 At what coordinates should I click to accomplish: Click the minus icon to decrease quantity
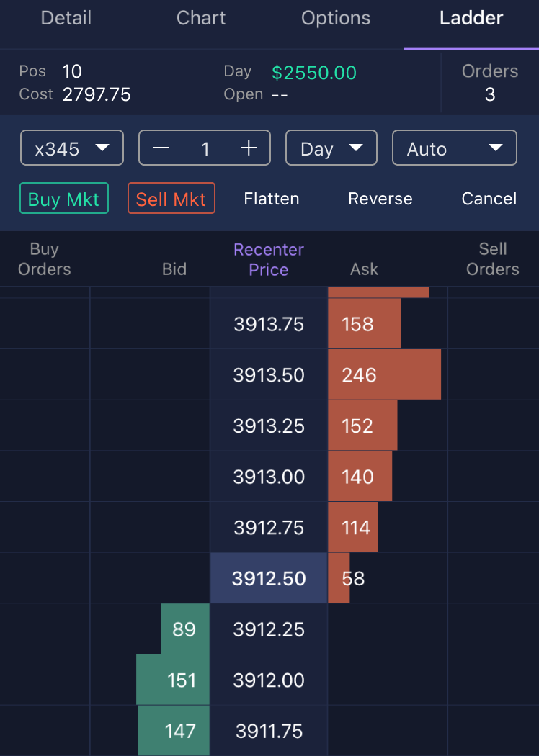point(161,148)
